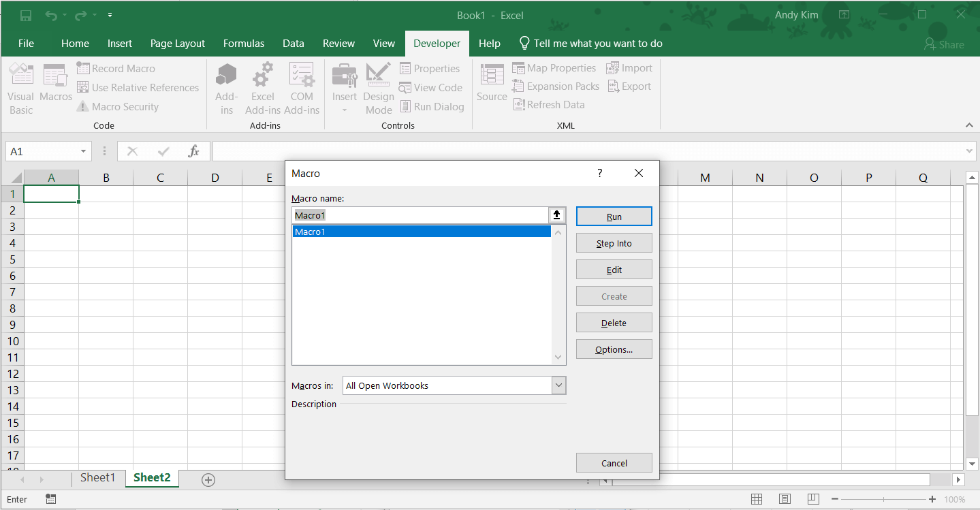Screen dimensions: 980x510
Task: Select Page Break Preview icon in status bar
Action: [x=813, y=499]
